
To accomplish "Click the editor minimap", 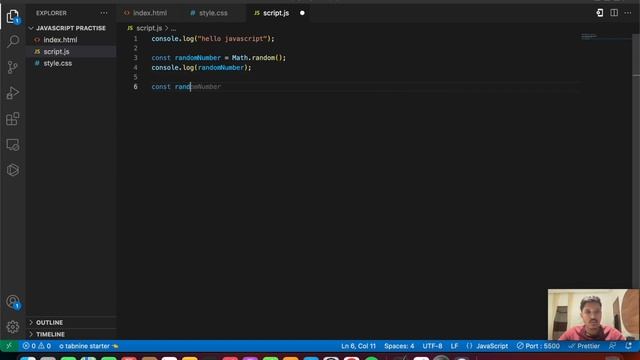I will [606, 38].
